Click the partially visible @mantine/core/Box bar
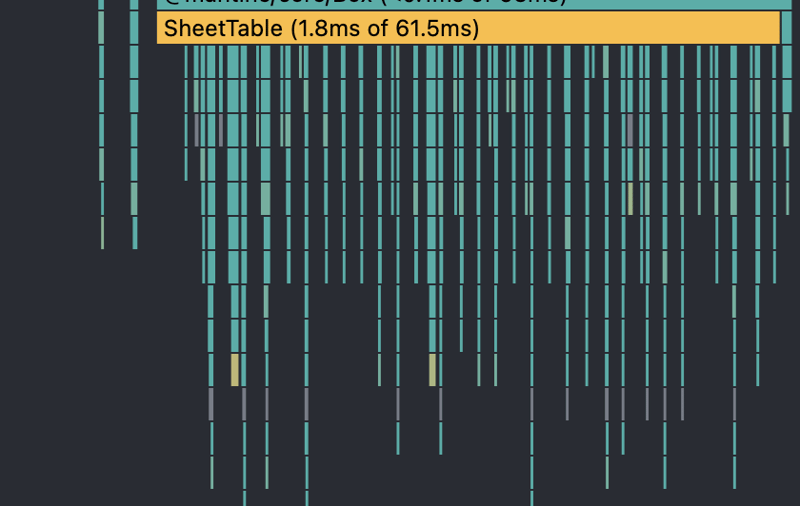The height and width of the screenshot is (506, 800). coord(468,4)
